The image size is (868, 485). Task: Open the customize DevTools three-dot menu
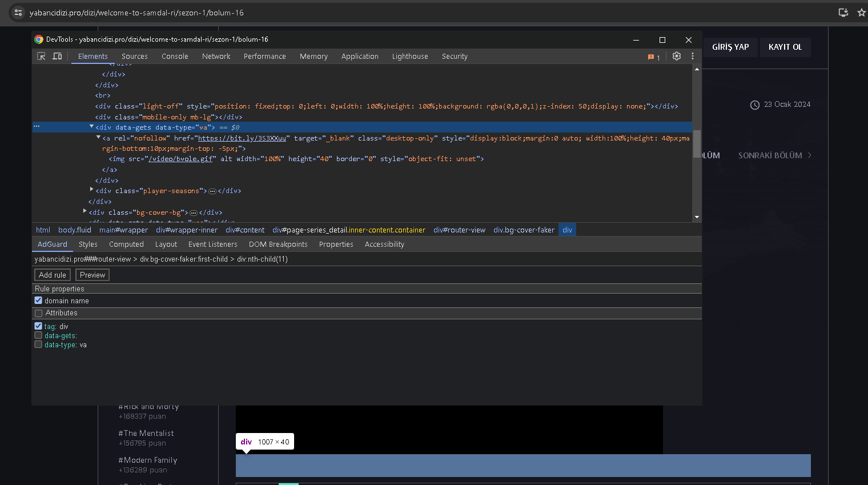point(693,55)
